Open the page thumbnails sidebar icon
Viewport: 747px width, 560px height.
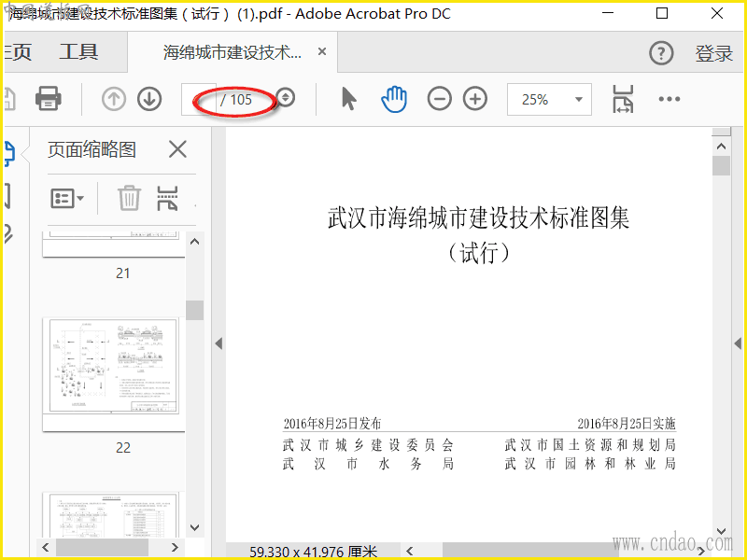tap(9, 153)
